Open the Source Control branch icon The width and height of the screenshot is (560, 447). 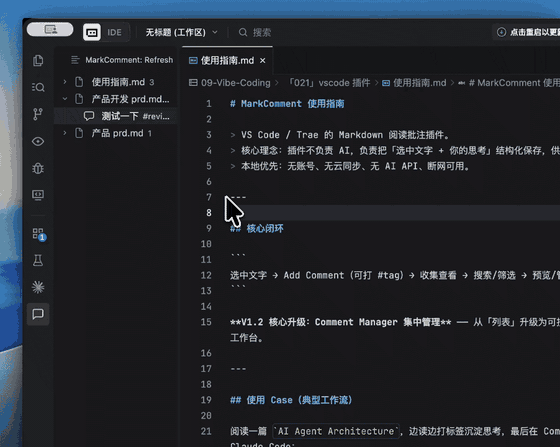point(38,114)
